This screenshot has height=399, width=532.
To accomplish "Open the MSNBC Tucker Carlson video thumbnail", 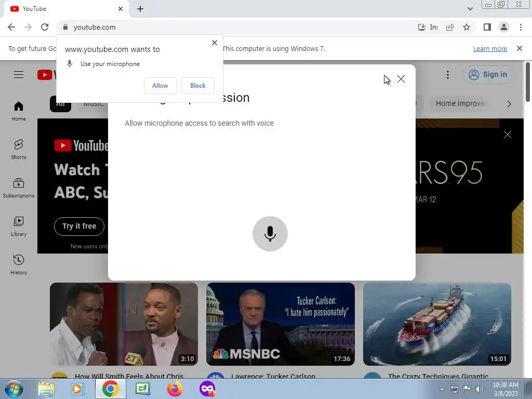I will click(x=281, y=324).
